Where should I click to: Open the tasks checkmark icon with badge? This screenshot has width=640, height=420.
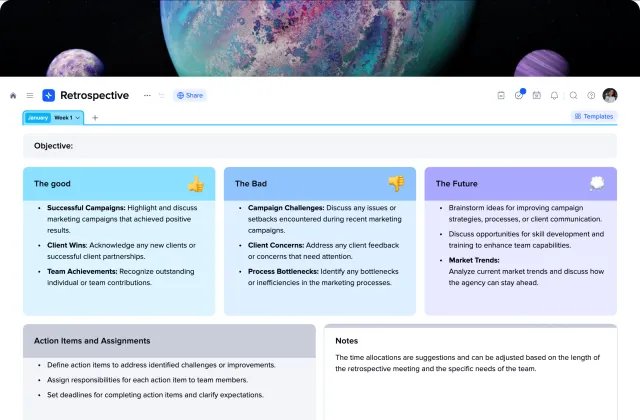click(519, 95)
